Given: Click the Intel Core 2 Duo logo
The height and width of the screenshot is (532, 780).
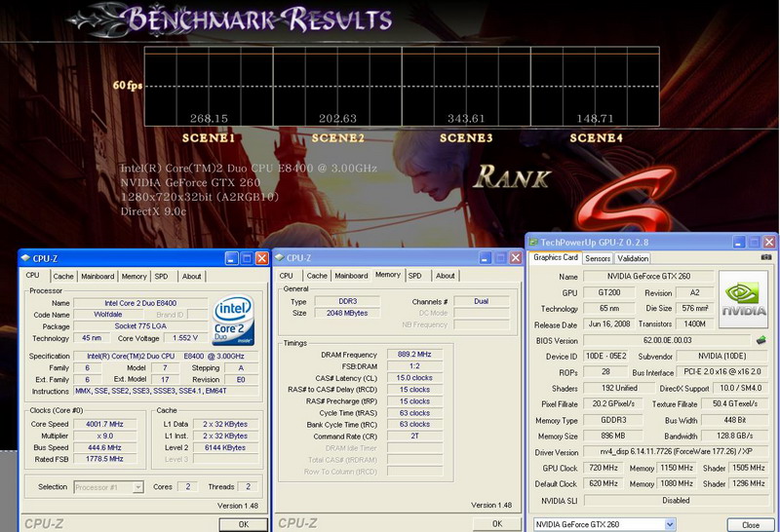Looking at the screenshot, I should point(233,321).
